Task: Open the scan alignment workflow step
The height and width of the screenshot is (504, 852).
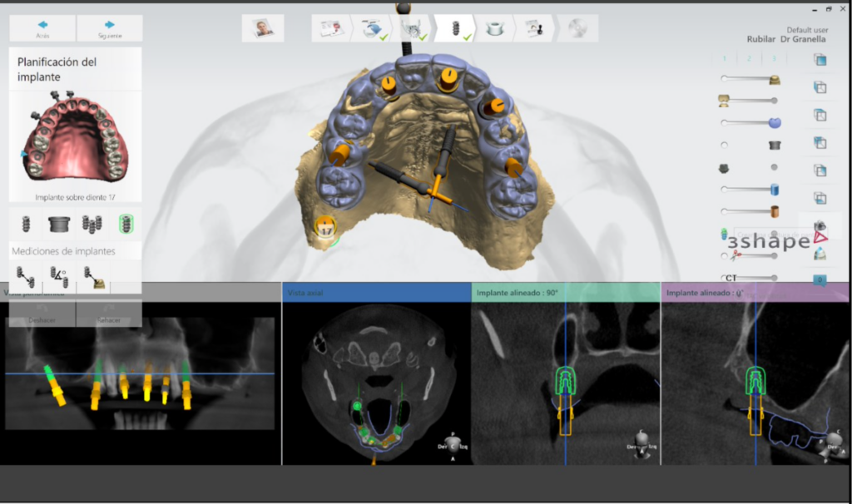Action: (x=373, y=27)
